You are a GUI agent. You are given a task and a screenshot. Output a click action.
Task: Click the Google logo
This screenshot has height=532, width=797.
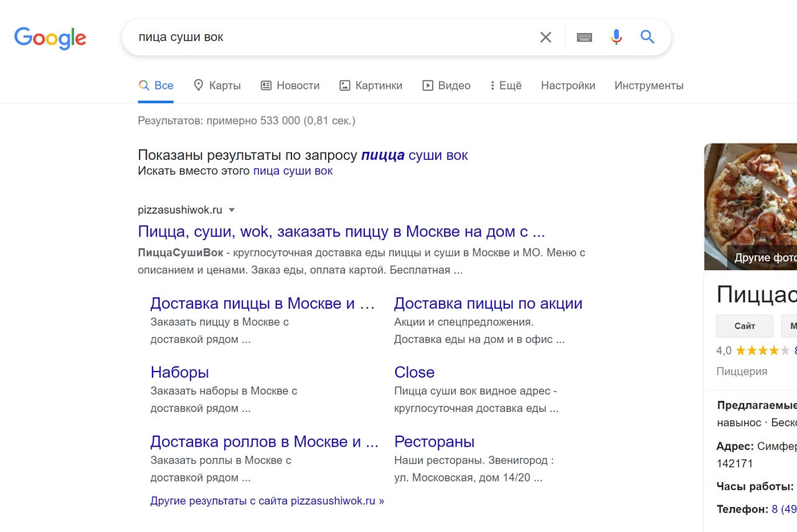(x=50, y=38)
